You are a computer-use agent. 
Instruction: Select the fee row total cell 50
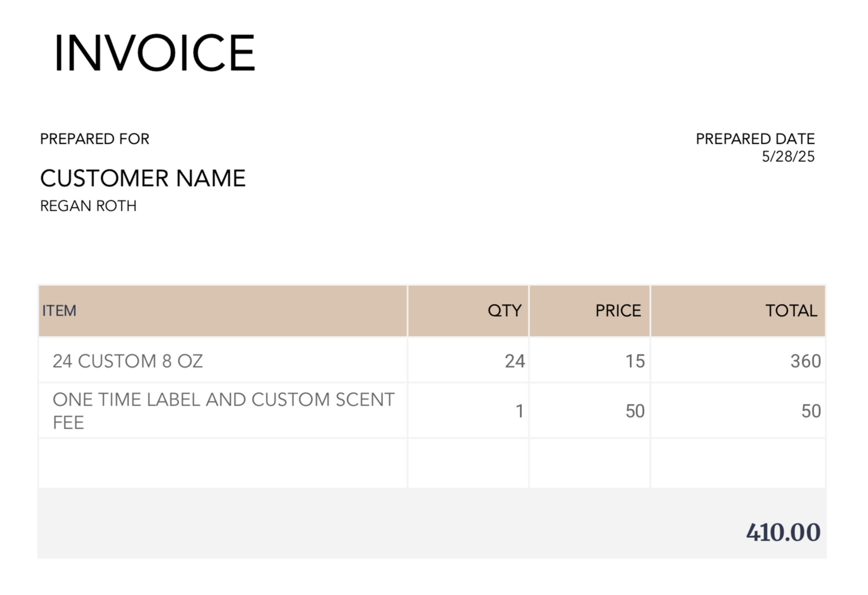[x=738, y=411]
